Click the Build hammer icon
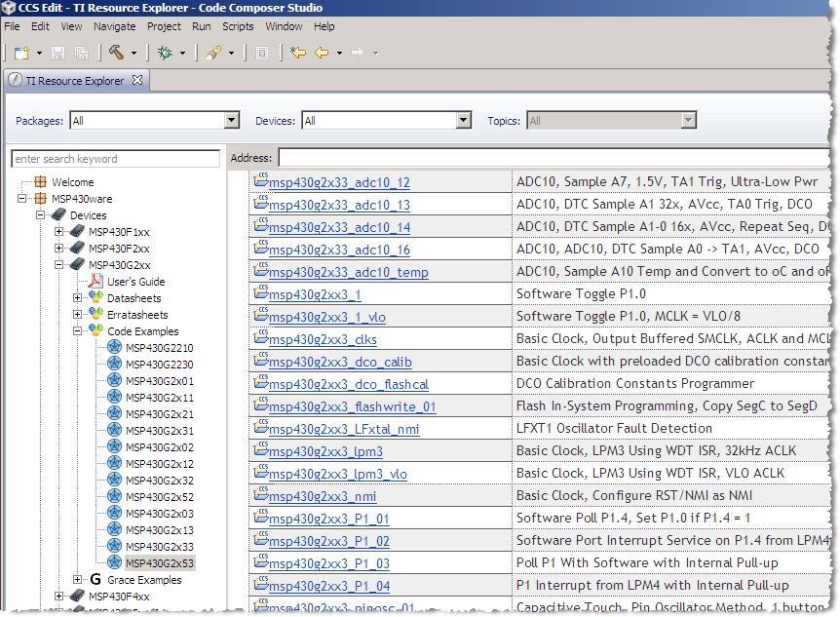 point(116,52)
